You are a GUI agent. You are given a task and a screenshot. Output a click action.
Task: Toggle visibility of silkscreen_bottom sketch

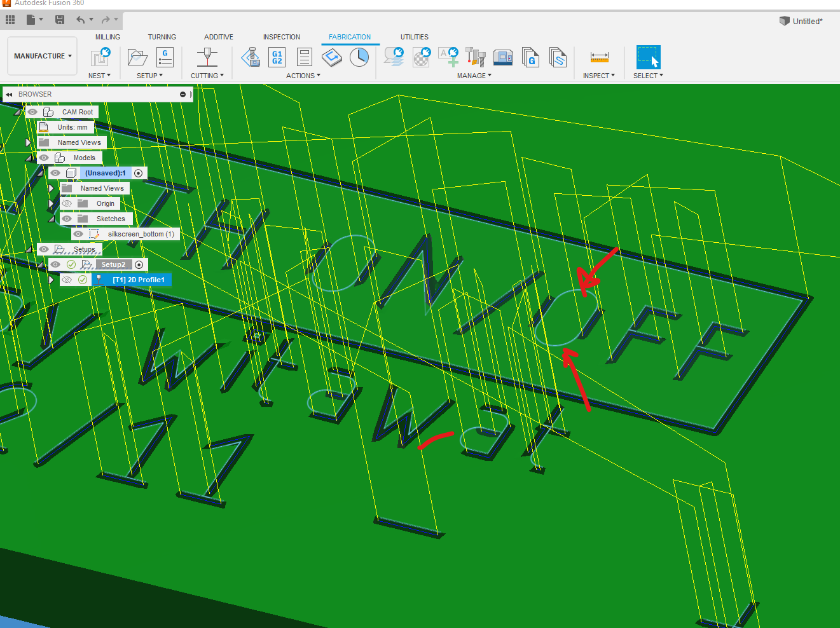(x=78, y=234)
